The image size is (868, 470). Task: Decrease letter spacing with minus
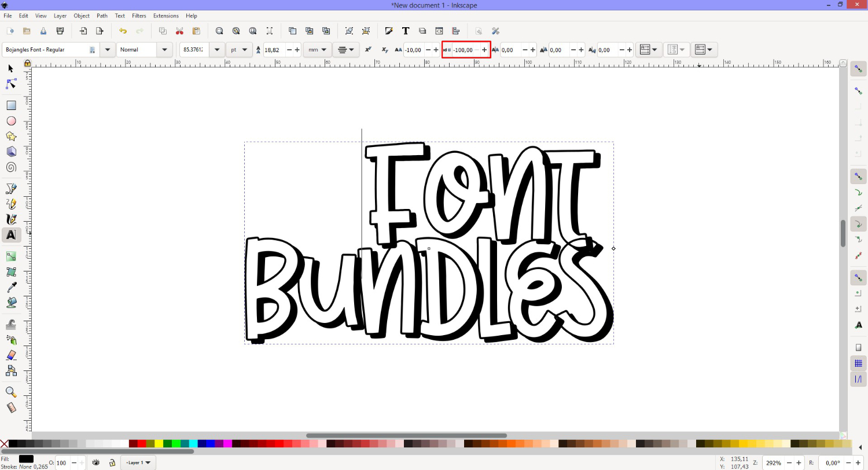tap(428, 50)
